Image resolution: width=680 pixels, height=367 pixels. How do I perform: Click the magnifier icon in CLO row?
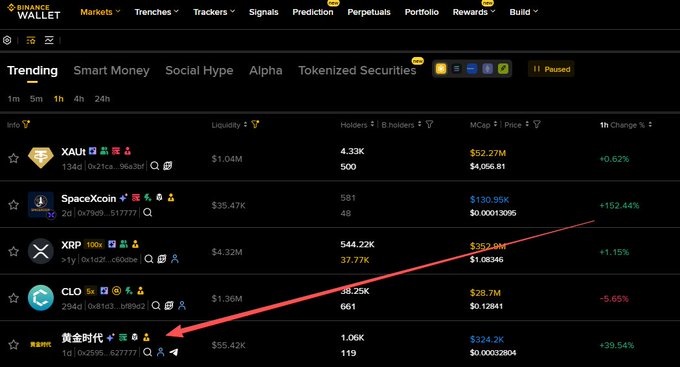tap(156, 305)
